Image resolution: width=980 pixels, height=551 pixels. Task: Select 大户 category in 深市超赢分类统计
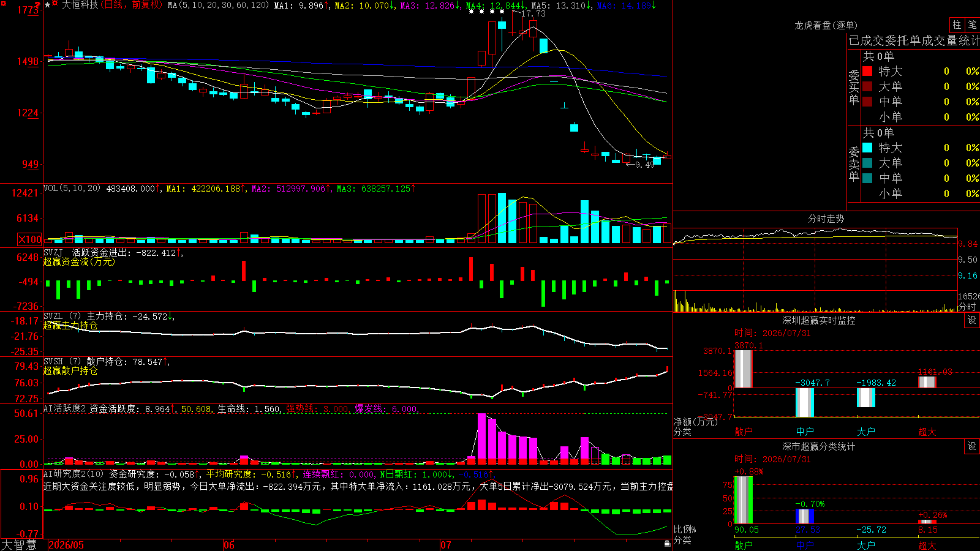point(866,545)
